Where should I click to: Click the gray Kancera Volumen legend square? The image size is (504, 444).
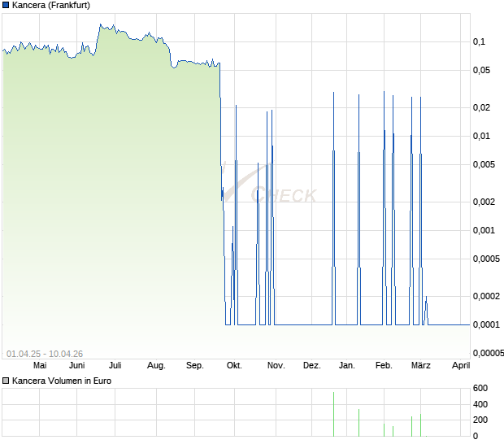point(6,381)
